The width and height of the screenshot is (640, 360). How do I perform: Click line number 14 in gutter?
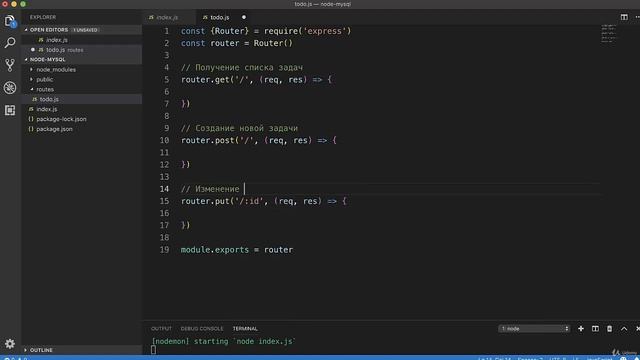point(164,189)
